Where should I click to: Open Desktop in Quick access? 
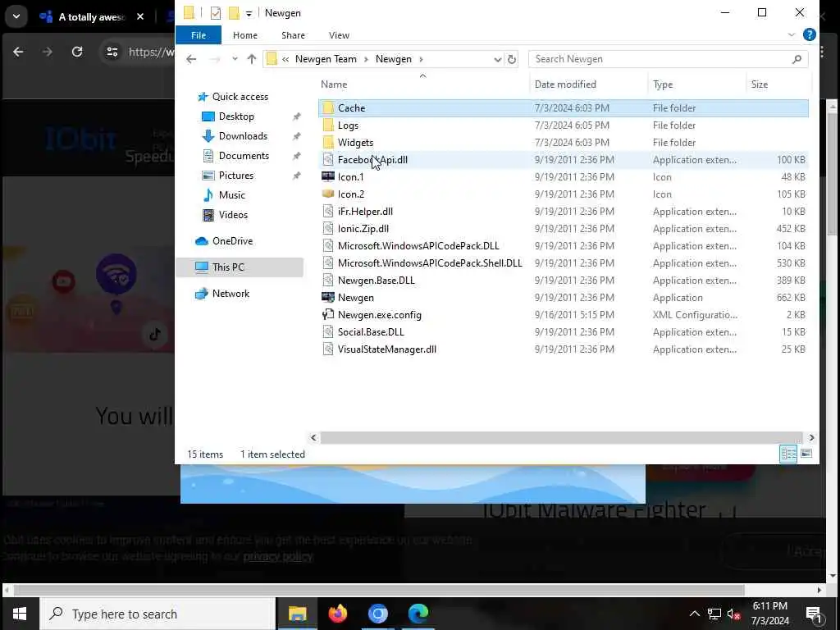click(x=236, y=116)
